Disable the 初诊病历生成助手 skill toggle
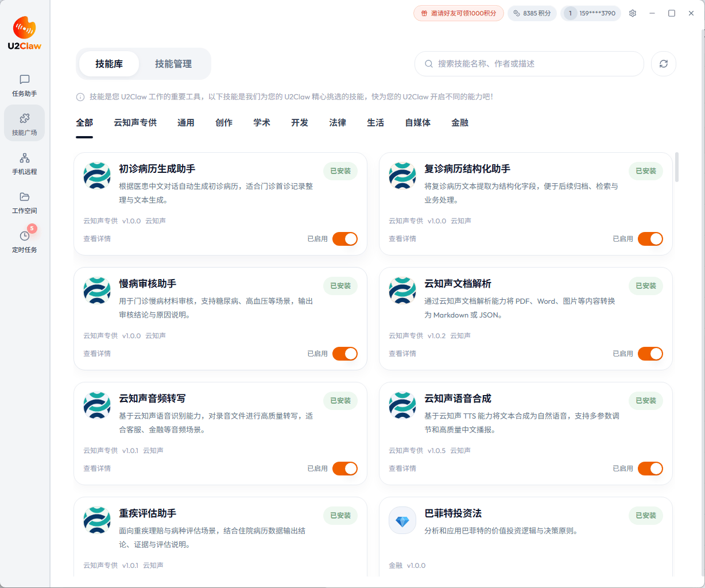 [x=344, y=239]
